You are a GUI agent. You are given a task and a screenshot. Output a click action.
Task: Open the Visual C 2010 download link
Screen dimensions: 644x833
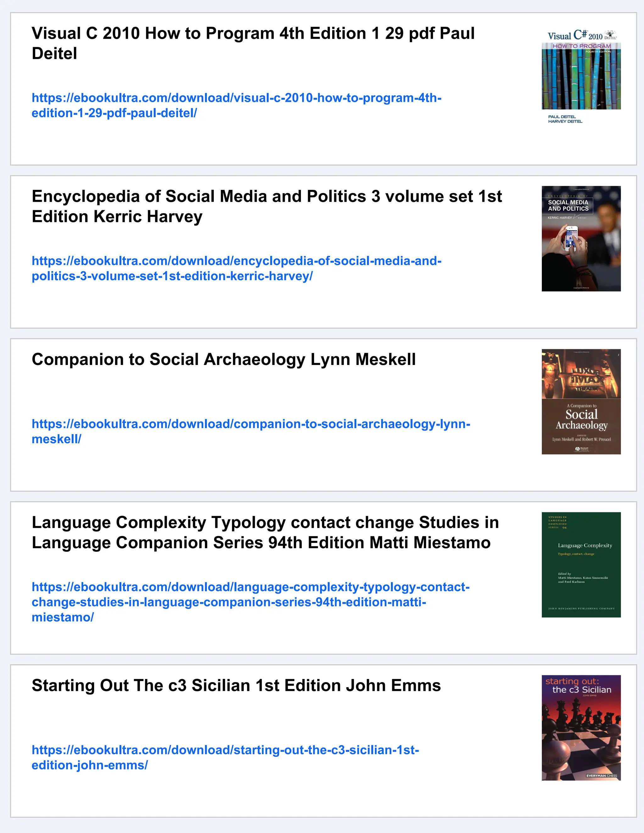point(236,105)
